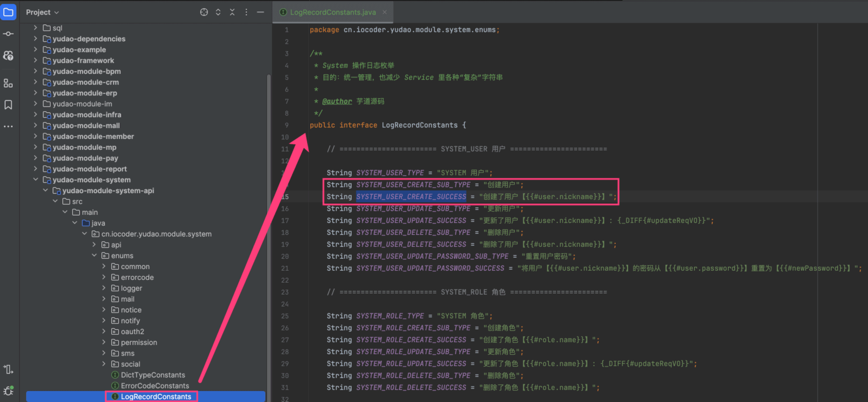Expand the yudao-module-bpm folder
Image resolution: width=868 pixels, height=402 pixels.
pos(36,71)
